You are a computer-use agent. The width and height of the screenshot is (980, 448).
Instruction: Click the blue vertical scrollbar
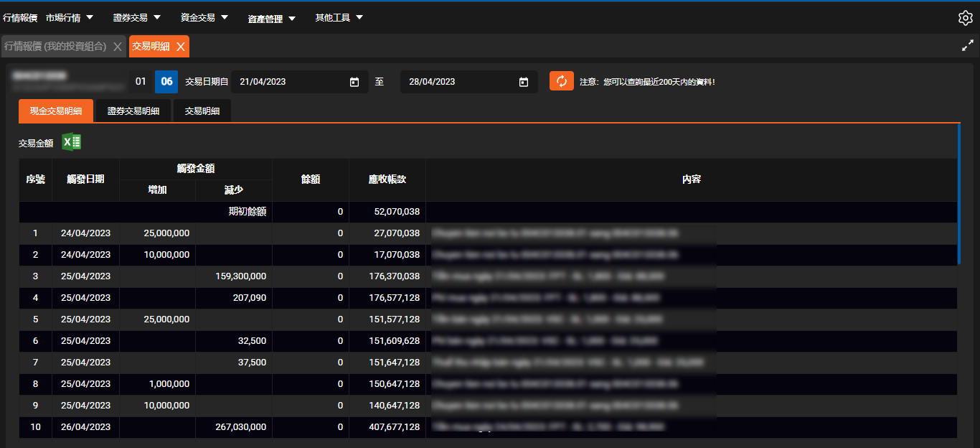click(959, 194)
